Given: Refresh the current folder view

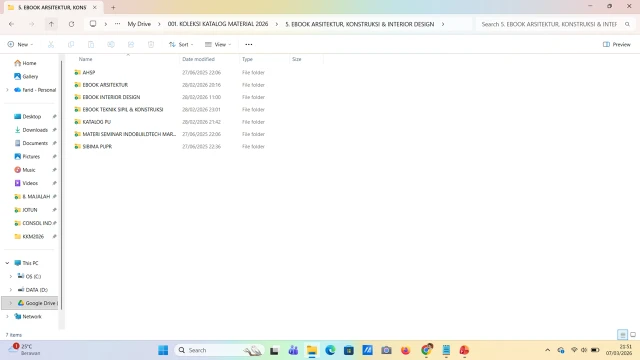Looking at the screenshot, I should 71,24.
